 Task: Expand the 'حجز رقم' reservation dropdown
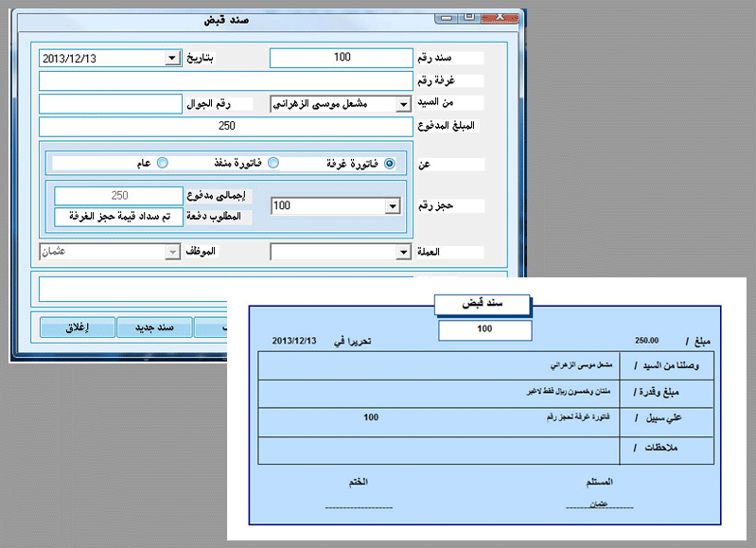[393, 206]
